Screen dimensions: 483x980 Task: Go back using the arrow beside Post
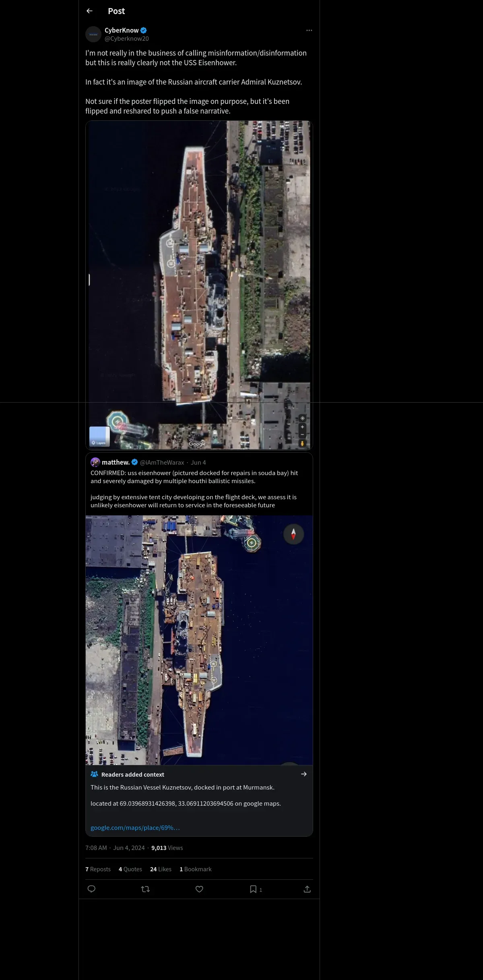tap(89, 11)
